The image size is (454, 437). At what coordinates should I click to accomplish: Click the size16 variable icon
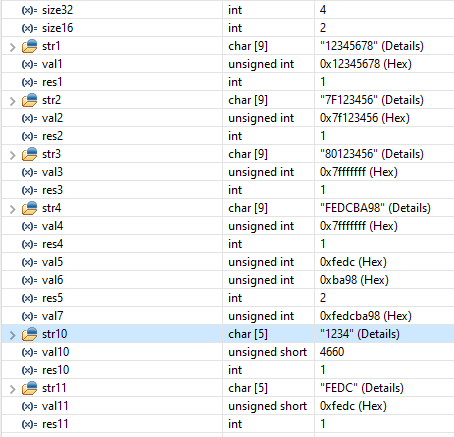29,28
